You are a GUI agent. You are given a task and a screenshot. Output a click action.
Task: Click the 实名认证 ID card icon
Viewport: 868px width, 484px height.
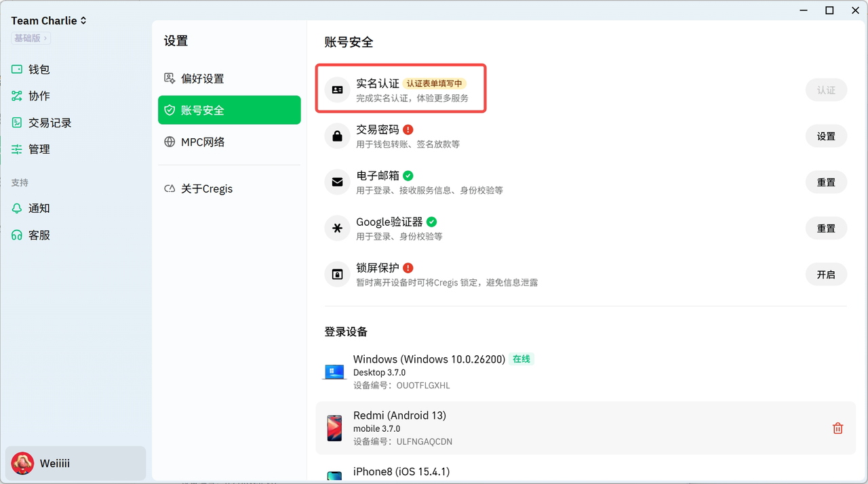coord(337,89)
